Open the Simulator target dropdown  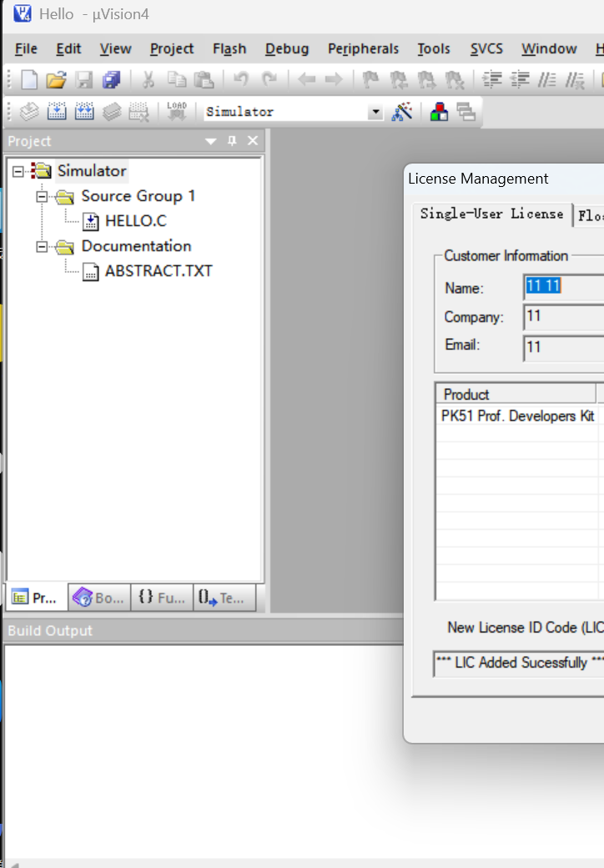coord(375,112)
